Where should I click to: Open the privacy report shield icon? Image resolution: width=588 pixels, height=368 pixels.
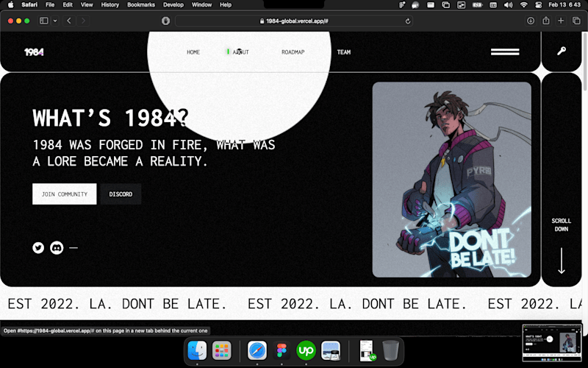165,21
